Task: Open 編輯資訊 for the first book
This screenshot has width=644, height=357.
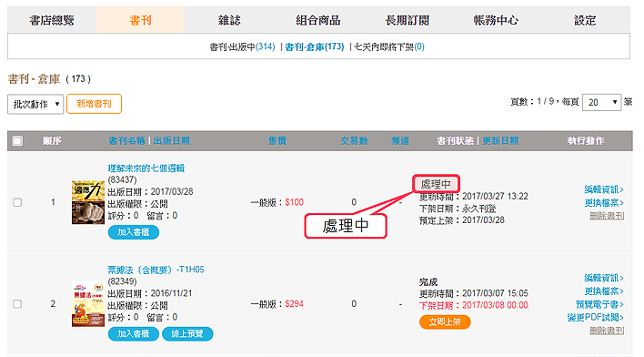Action: (604, 189)
